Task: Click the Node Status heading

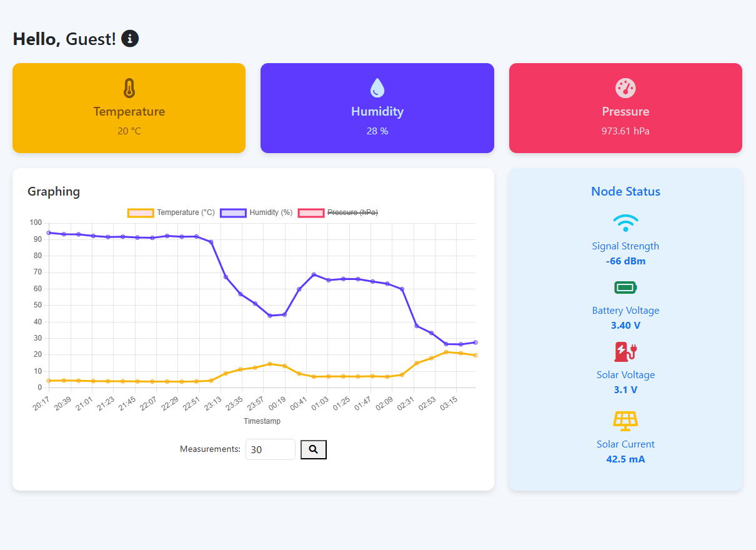Action: tap(625, 192)
